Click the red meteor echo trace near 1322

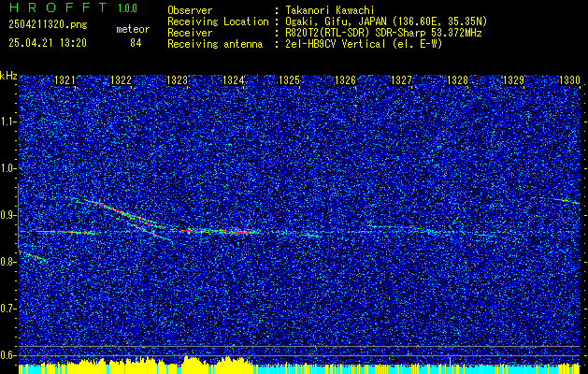tap(123, 214)
